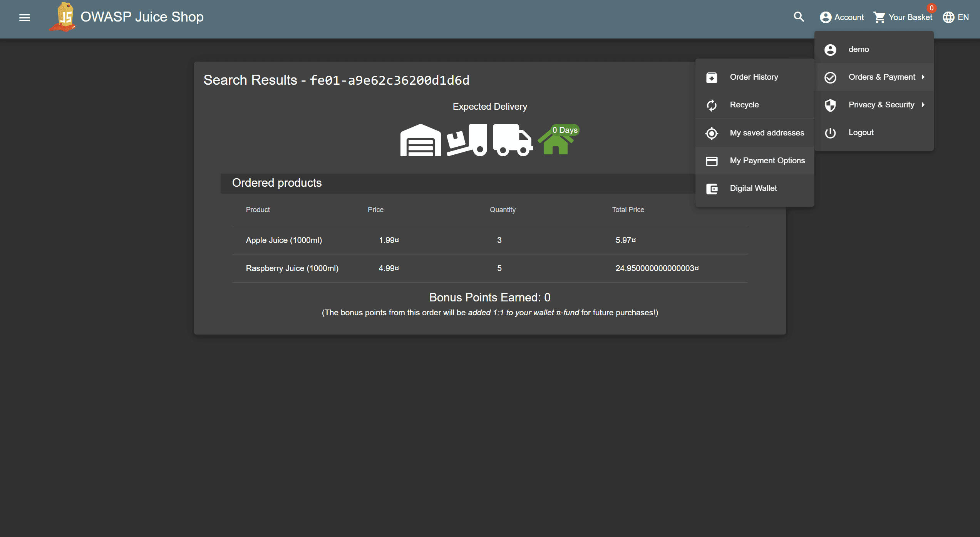This screenshot has width=980, height=537.
Task: Click the Apple Juice (1000ml) product cell
Action: point(284,240)
